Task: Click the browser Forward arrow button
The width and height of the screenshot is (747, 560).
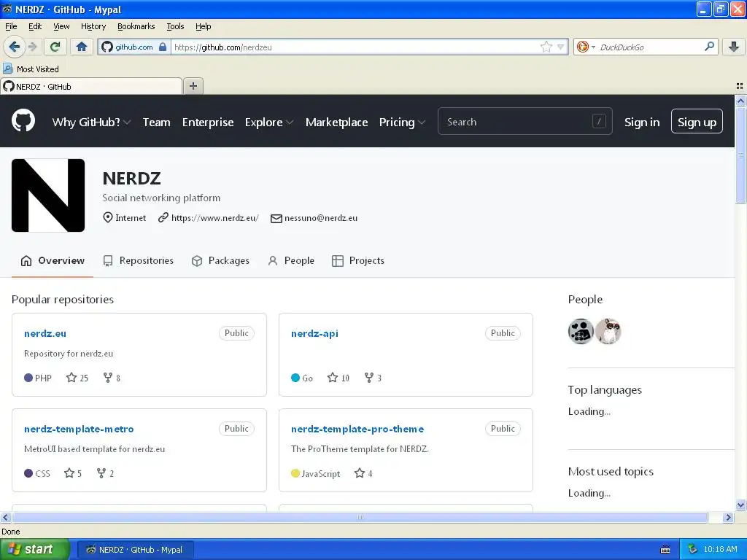Action: click(32, 47)
